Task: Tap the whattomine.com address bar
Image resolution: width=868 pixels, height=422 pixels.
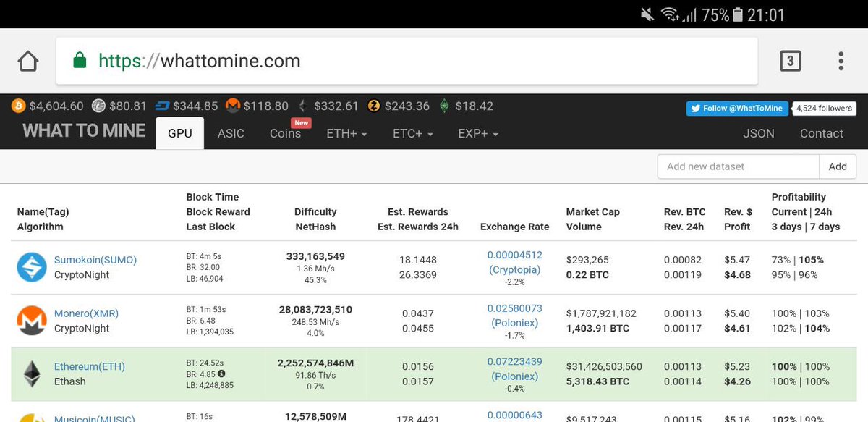Action: click(x=407, y=62)
